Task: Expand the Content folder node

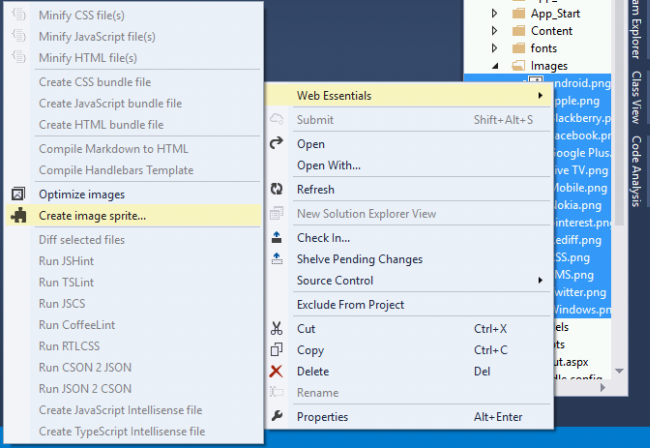Action: point(494,31)
